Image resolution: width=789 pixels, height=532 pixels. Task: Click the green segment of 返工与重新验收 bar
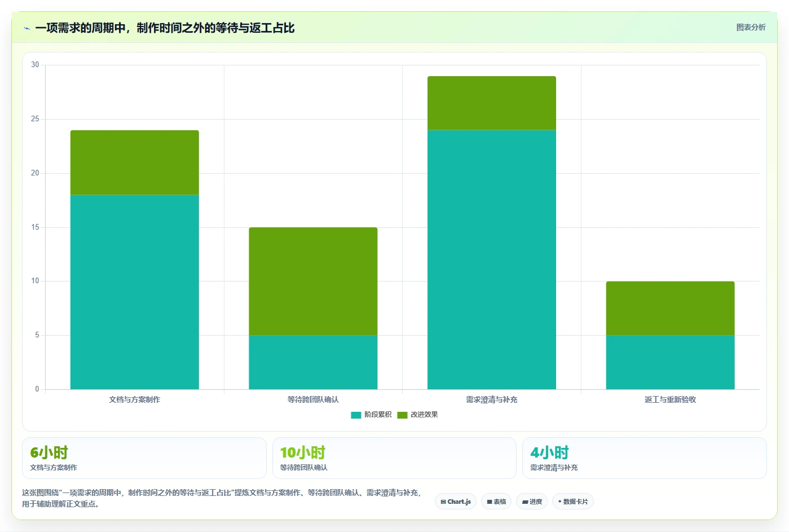pos(670,309)
